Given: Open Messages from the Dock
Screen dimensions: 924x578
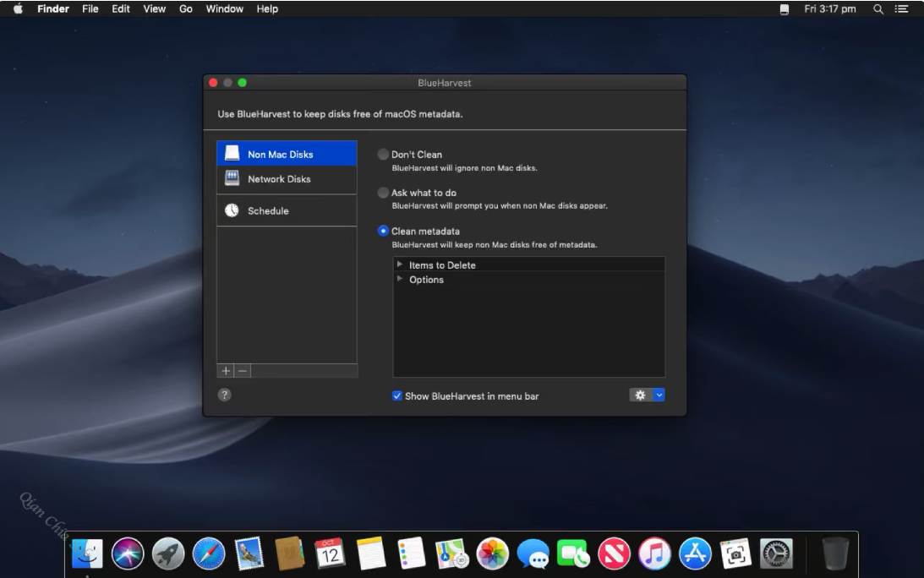Looking at the screenshot, I should pyautogui.click(x=533, y=553).
